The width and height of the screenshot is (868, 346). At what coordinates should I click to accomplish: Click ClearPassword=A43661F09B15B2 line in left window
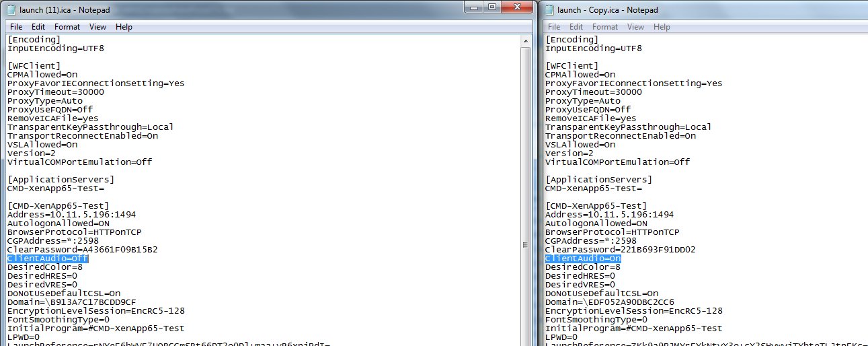click(x=83, y=250)
